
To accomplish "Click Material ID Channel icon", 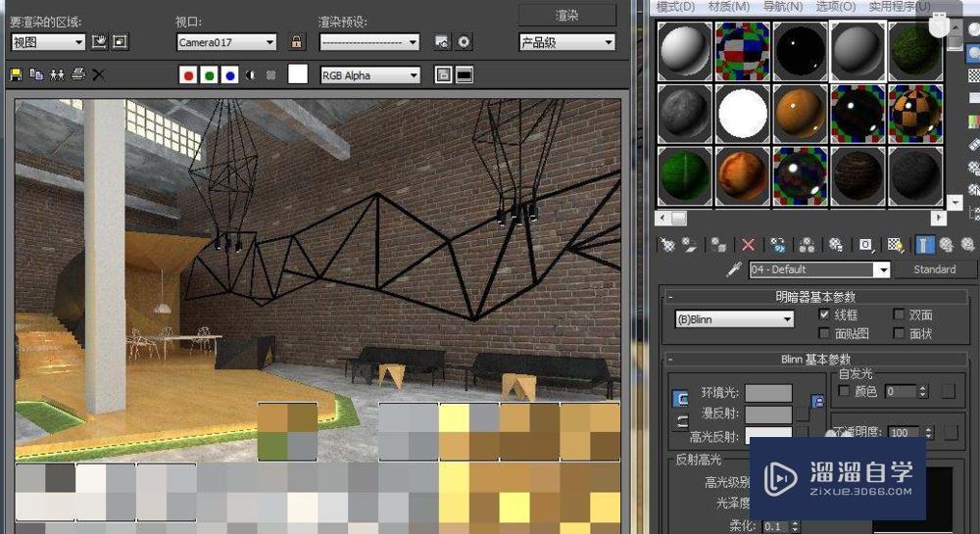I will tap(865, 245).
